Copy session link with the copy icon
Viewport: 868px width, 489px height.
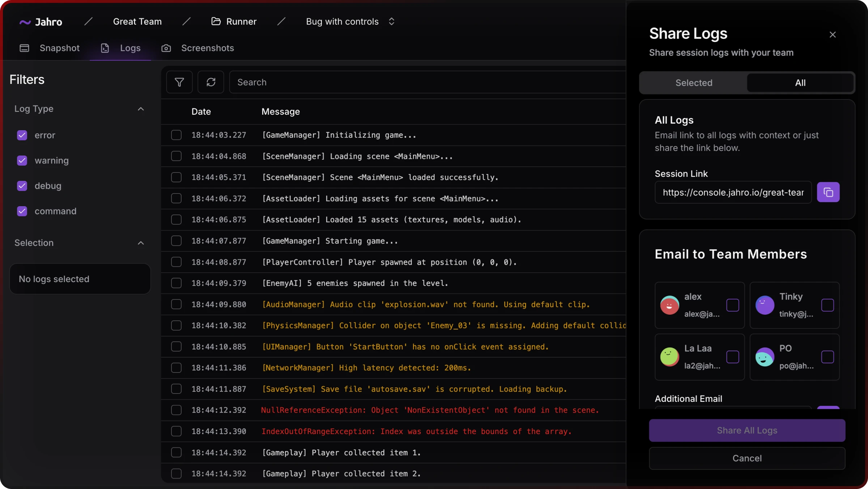coord(828,192)
